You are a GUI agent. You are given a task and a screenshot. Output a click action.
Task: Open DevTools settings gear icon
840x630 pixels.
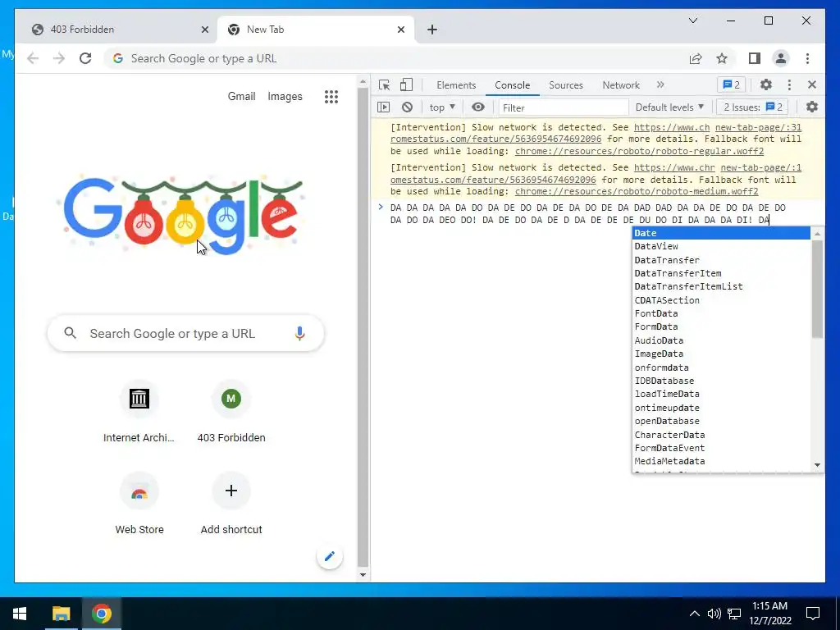(x=766, y=84)
